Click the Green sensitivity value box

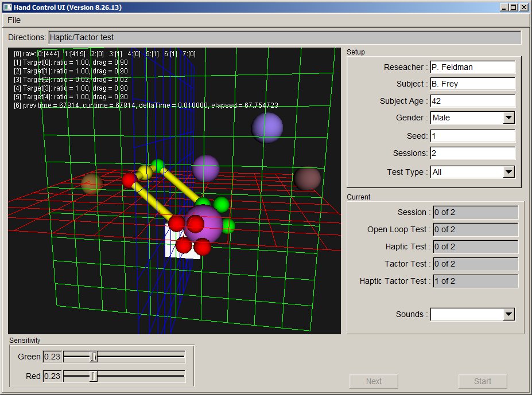pos(52,357)
